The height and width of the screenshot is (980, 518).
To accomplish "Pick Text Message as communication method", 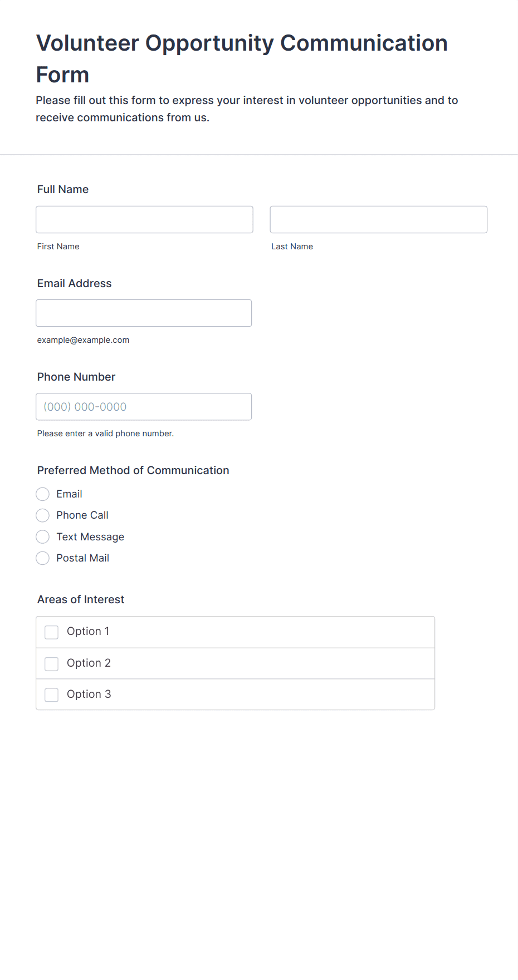I will tap(43, 536).
